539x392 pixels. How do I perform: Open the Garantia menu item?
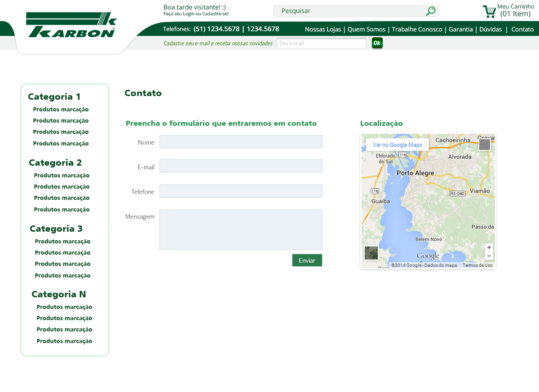pyautogui.click(x=460, y=29)
